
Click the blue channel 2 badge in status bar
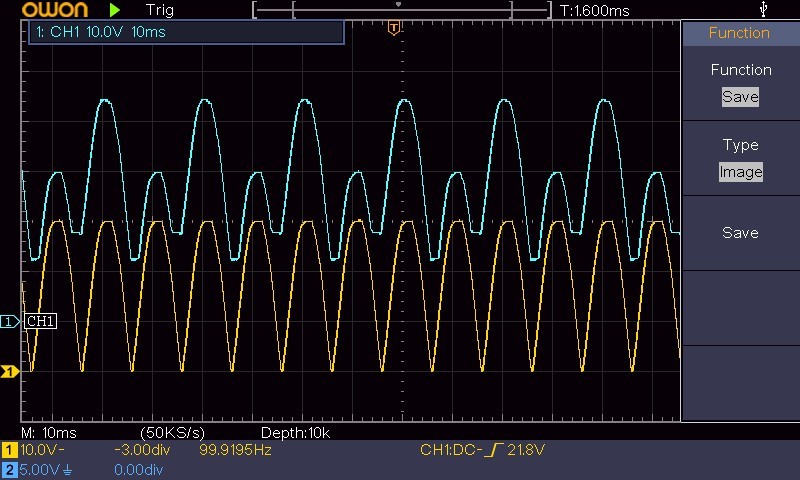(9, 470)
